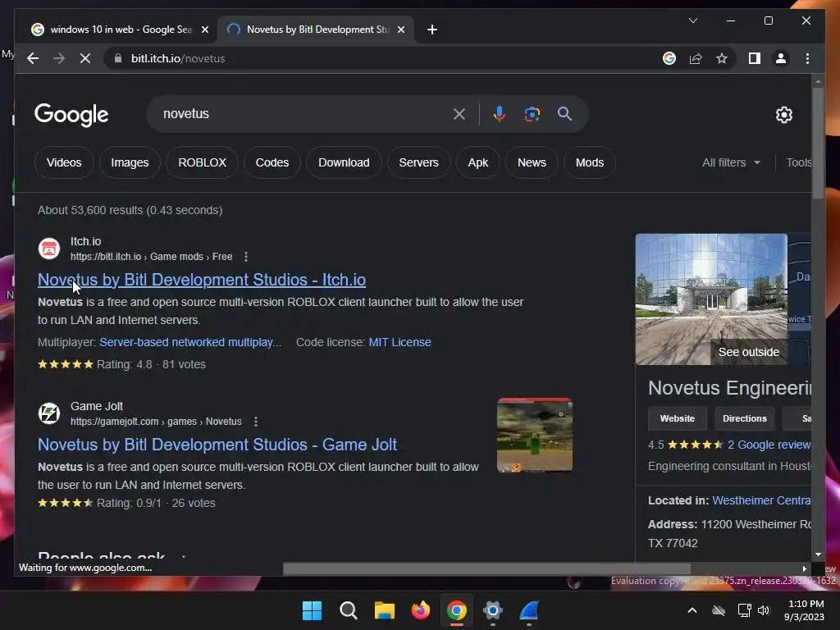Viewport: 840px width, 630px height.
Task: Open Chrome side panel
Action: coord(755,58)
